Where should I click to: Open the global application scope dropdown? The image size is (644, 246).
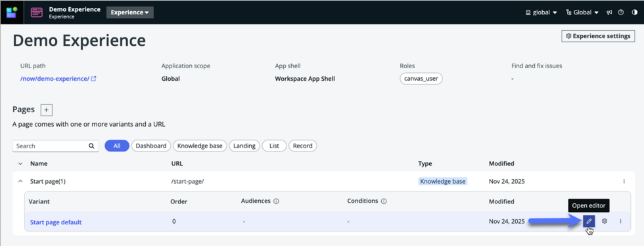(x=541, y=12)
